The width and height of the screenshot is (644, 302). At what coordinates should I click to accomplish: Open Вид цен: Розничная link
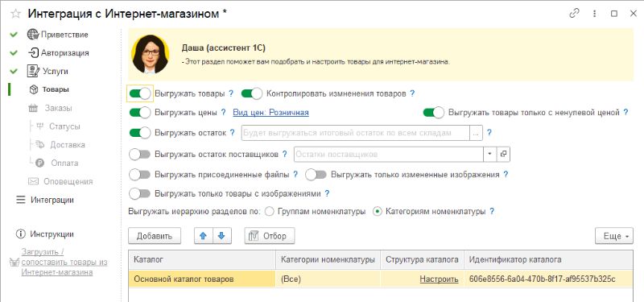click(x=270, y=112)
